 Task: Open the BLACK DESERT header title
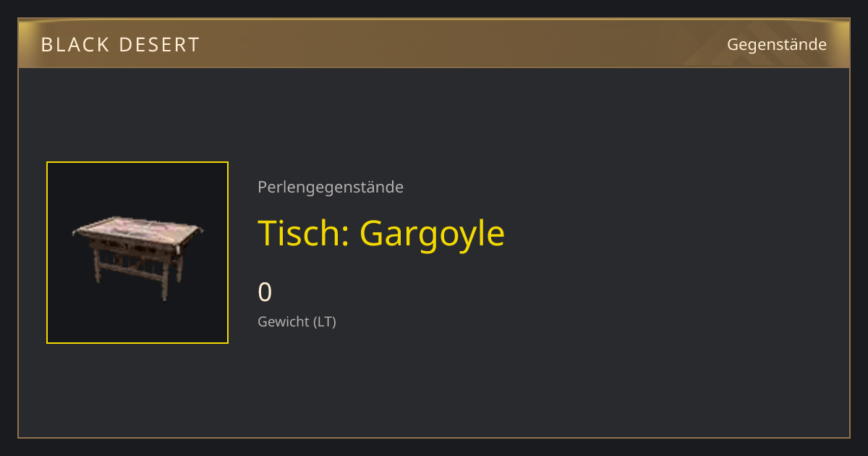(120, 45)
